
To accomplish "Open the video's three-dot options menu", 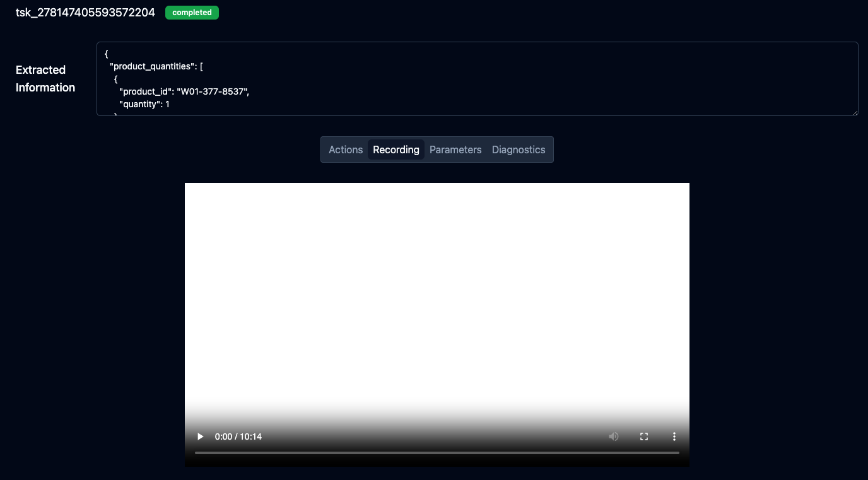I will (x=674, y=436).
